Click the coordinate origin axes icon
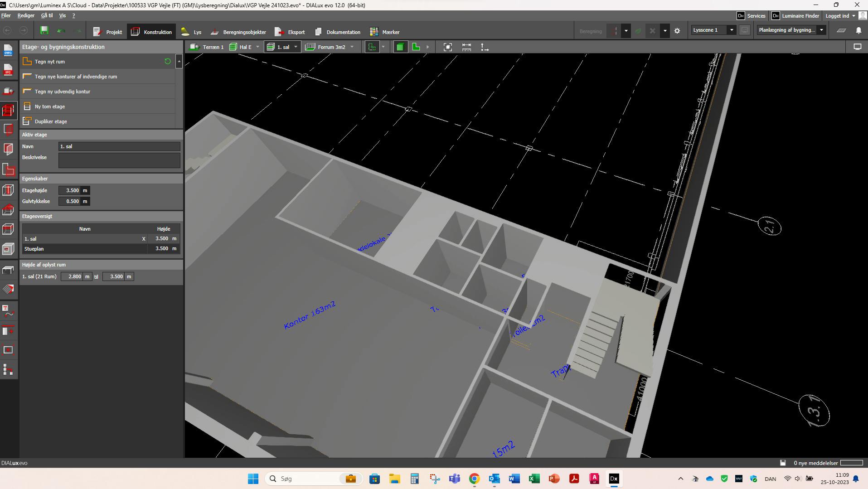The image size is (868, 489). [485, 47]
